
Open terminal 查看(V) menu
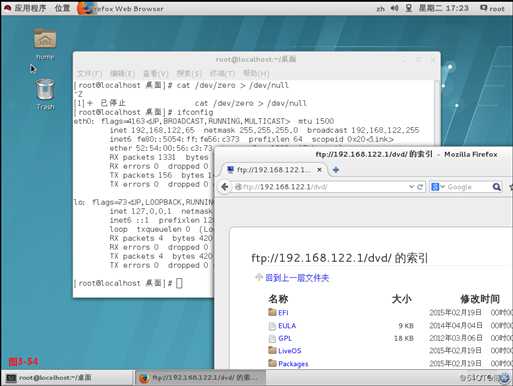pos(155,74)
